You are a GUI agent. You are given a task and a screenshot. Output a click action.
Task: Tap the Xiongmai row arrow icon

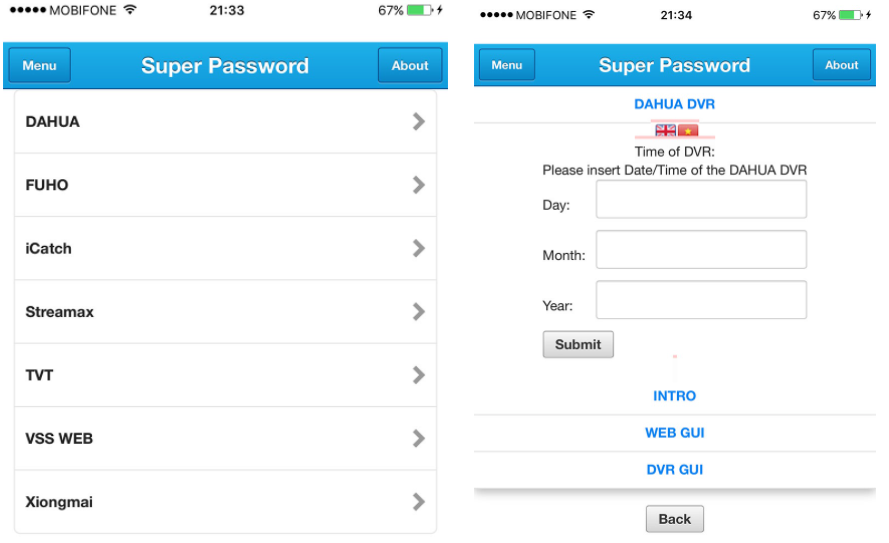419,502
